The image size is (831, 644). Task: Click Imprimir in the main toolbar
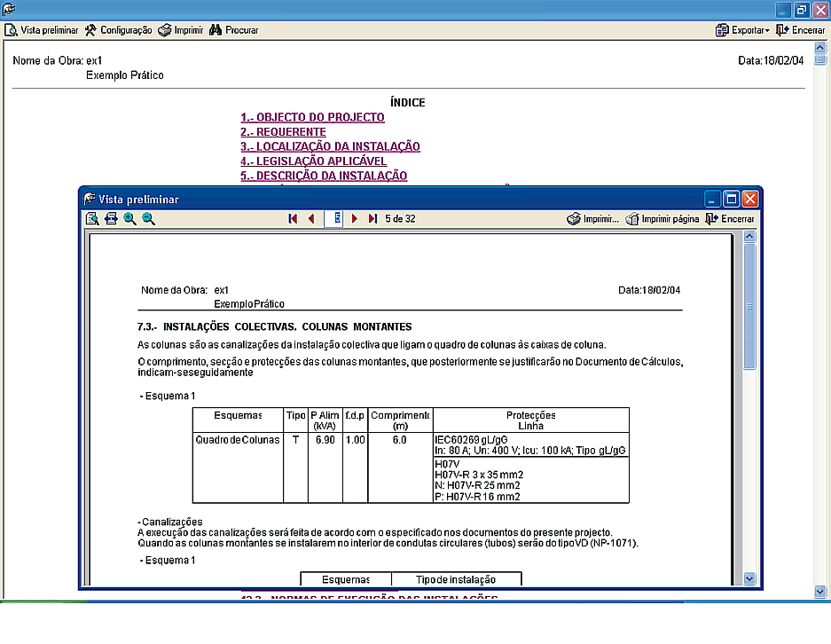click(181, 30)
